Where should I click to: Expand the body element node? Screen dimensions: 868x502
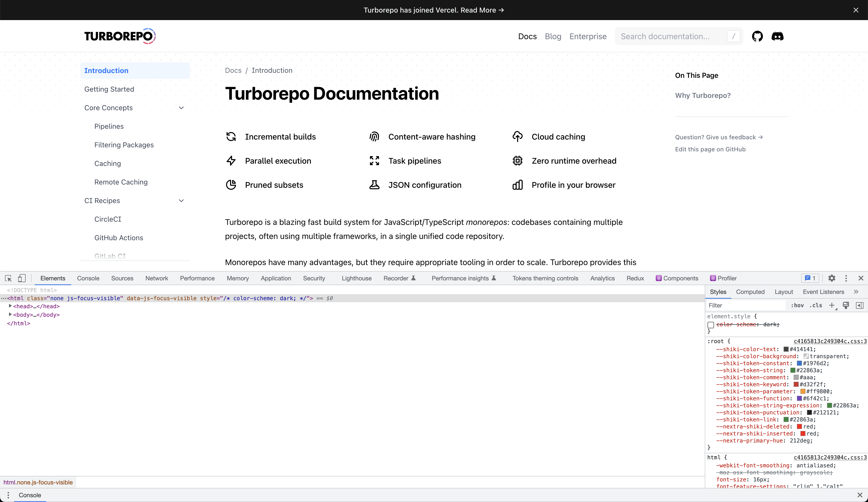point(10,314)
